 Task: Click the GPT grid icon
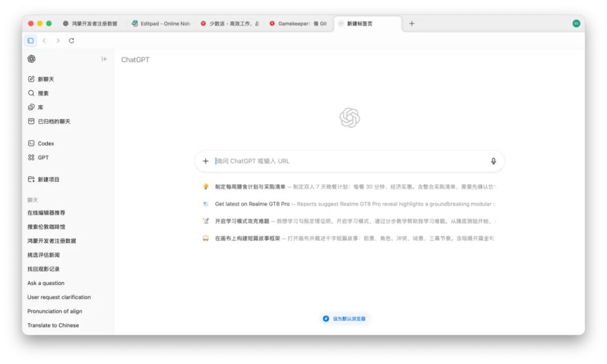[31, 157]
